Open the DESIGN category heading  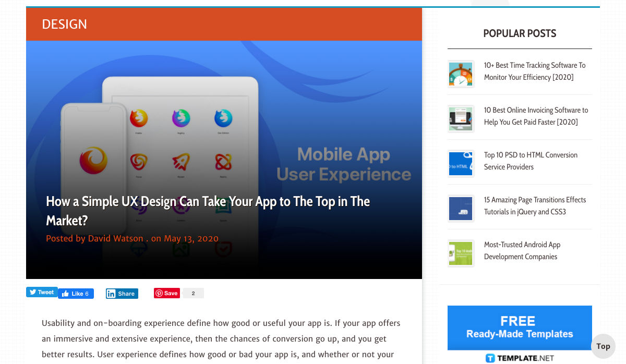click(x=65, y=24)
